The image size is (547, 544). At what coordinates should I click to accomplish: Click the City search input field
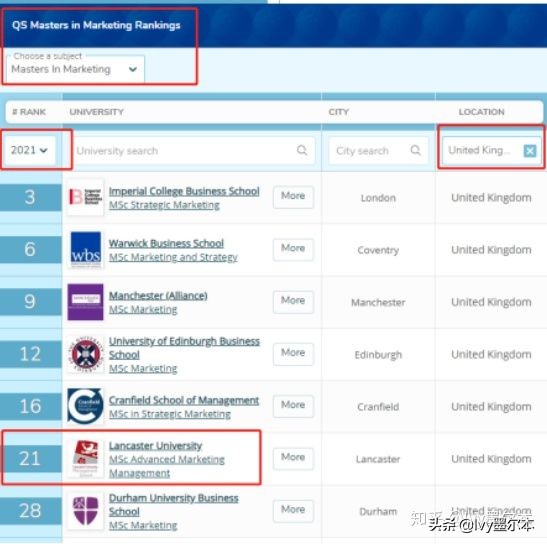pyautogui.click(x=379, y=150)
